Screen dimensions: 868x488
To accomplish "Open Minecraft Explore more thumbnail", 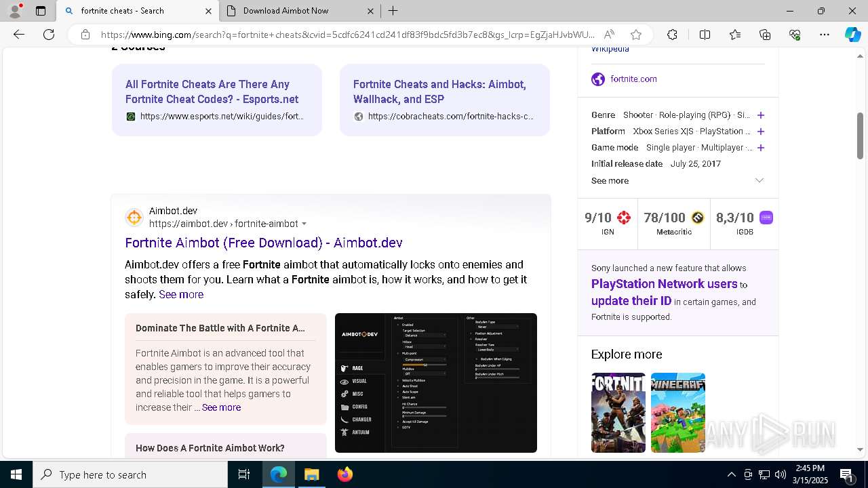I will (x=678, y=413).
